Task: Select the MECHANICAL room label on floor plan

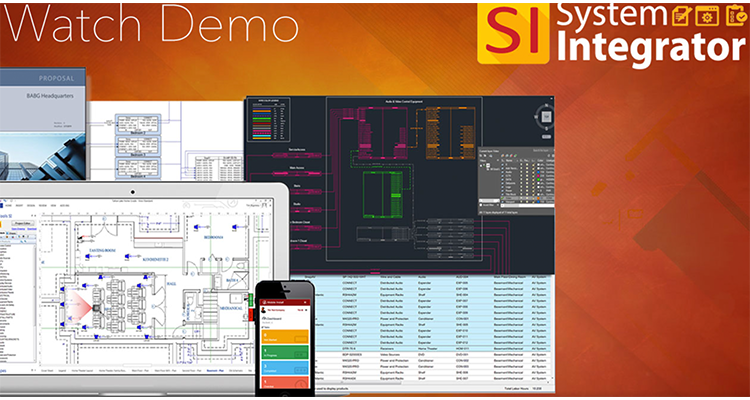Action: [x=232, y=309]
